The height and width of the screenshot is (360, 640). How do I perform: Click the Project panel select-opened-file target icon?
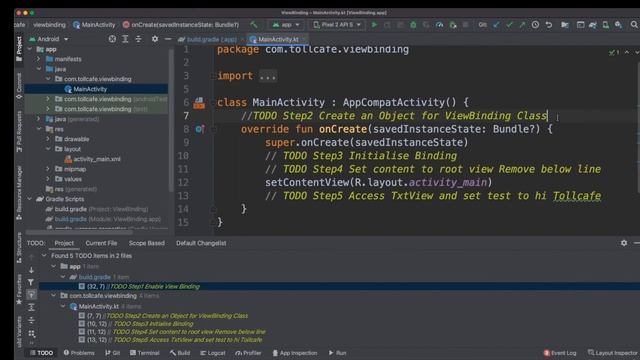(112, 39)
